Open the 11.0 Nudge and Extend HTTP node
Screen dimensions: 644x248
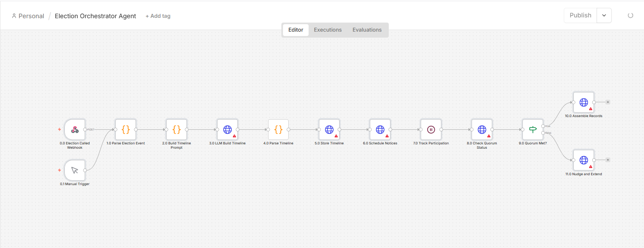point(584,160)
